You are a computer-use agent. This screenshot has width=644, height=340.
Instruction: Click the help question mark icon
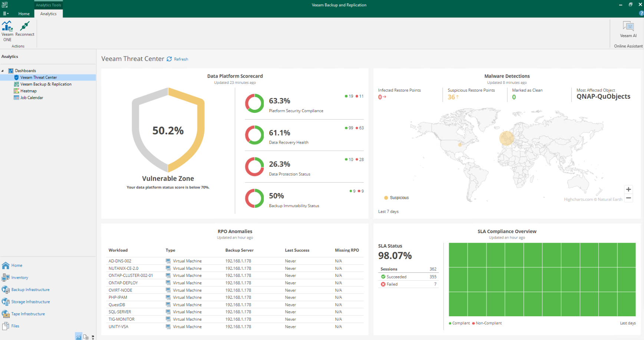[x=641, y=13]
